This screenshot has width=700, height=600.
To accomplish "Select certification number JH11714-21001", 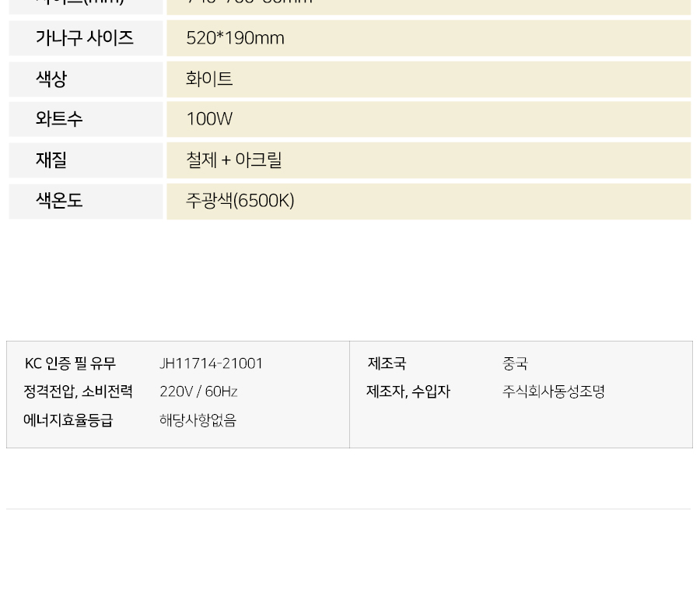I will [211, 363].
